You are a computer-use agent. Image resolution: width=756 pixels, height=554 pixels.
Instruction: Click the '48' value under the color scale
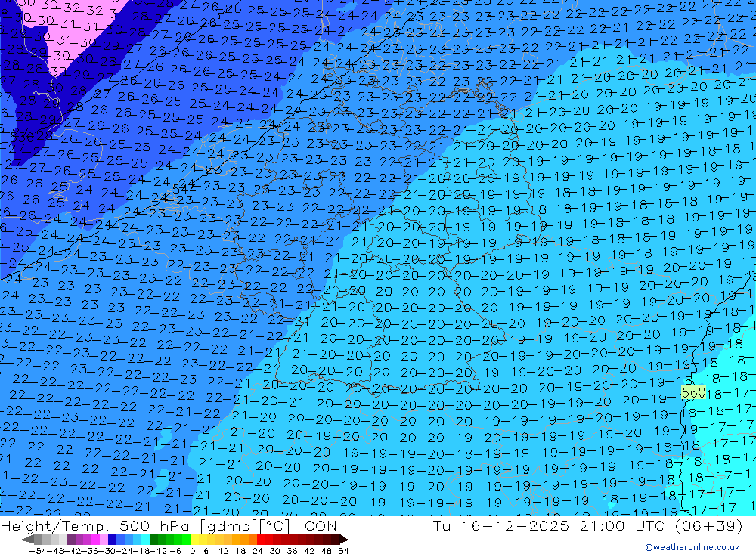coord(327,551)
